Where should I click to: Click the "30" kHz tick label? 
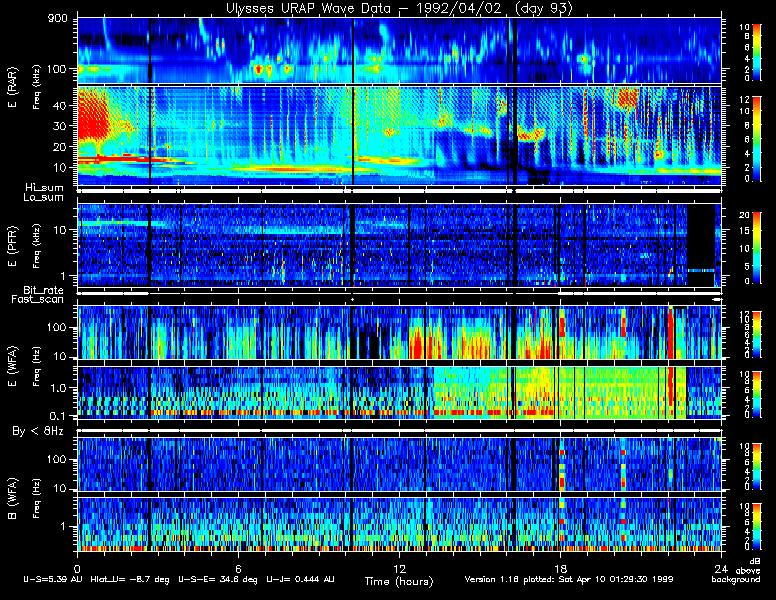60,126
